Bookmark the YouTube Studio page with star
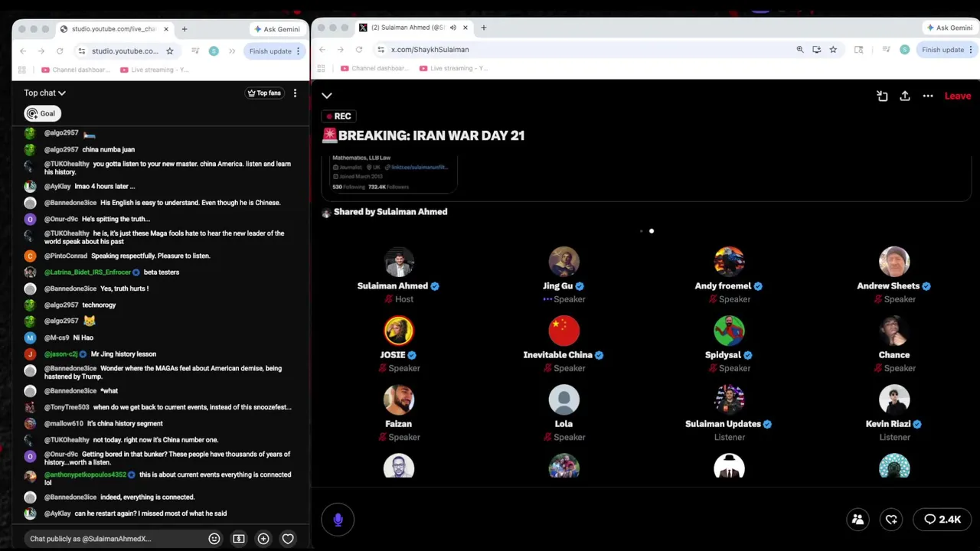The width and height of the screenshot is (980, 551). click(170, 51)
